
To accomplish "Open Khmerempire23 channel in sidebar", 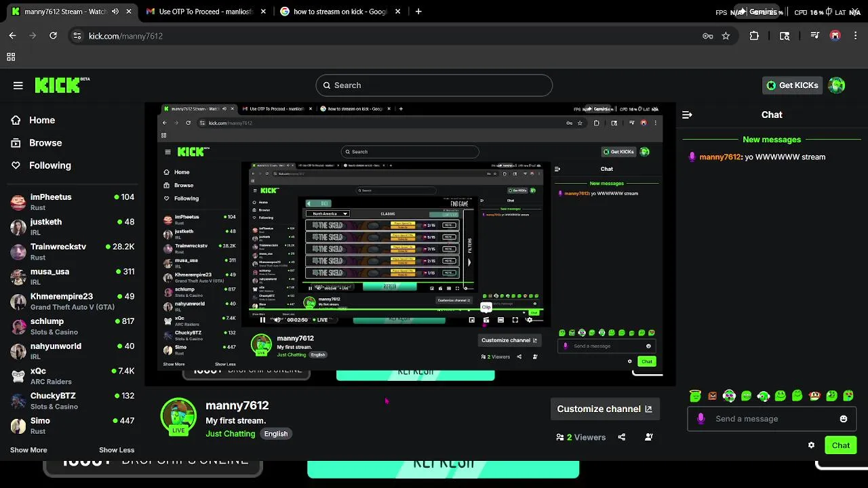I will pos(72,302).
